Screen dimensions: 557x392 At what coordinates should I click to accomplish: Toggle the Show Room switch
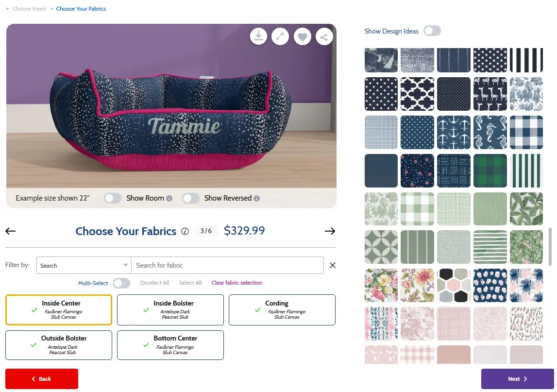pyautogui.click(x=113, y=198)
